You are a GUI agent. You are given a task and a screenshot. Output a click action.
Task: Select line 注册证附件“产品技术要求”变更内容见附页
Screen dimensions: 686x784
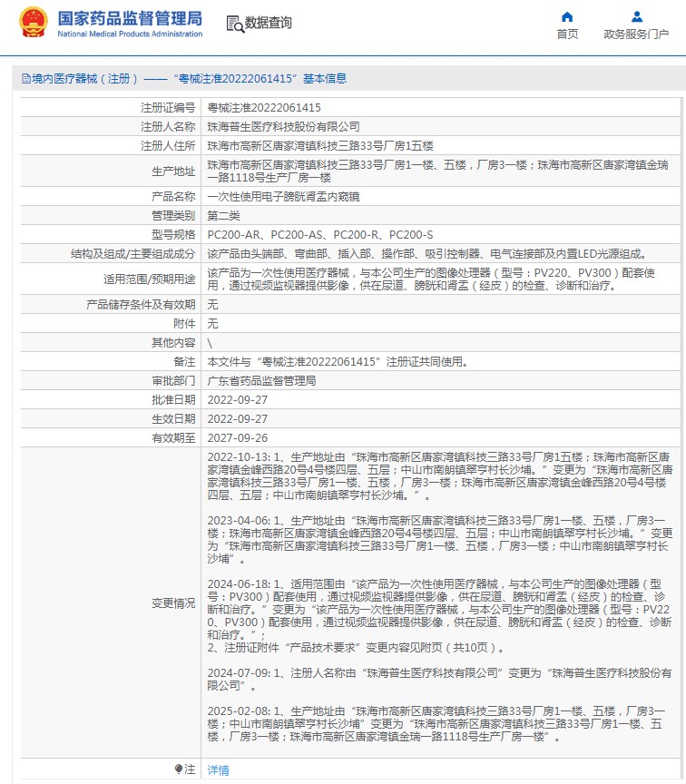(356, 648)
